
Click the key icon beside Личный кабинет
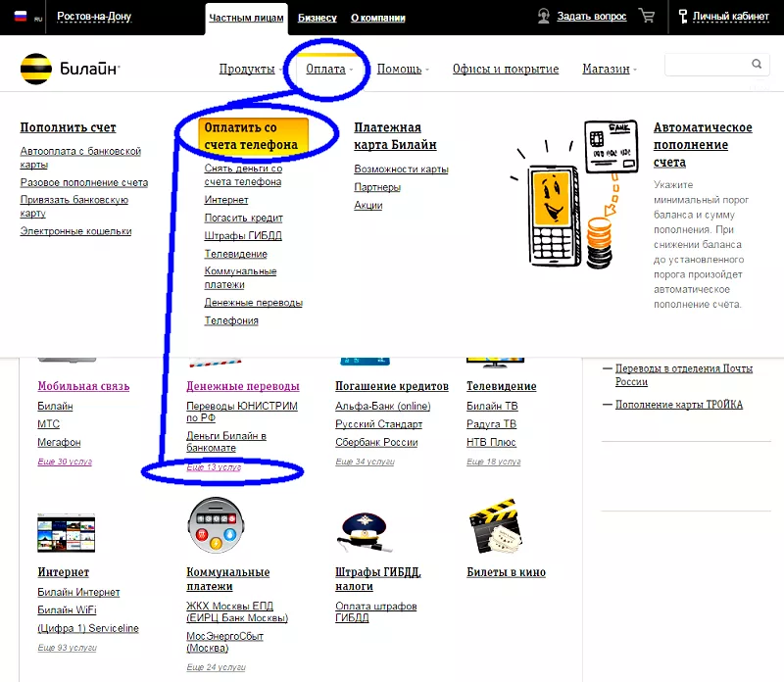682,17
